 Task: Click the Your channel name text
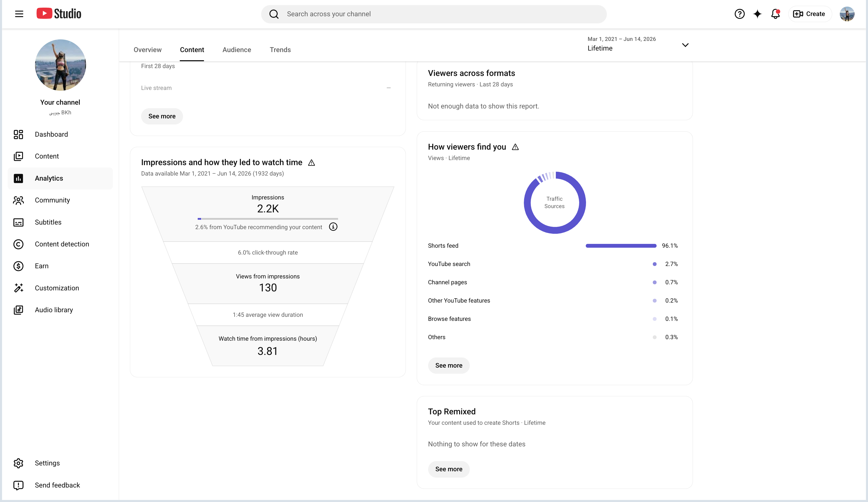60,102
